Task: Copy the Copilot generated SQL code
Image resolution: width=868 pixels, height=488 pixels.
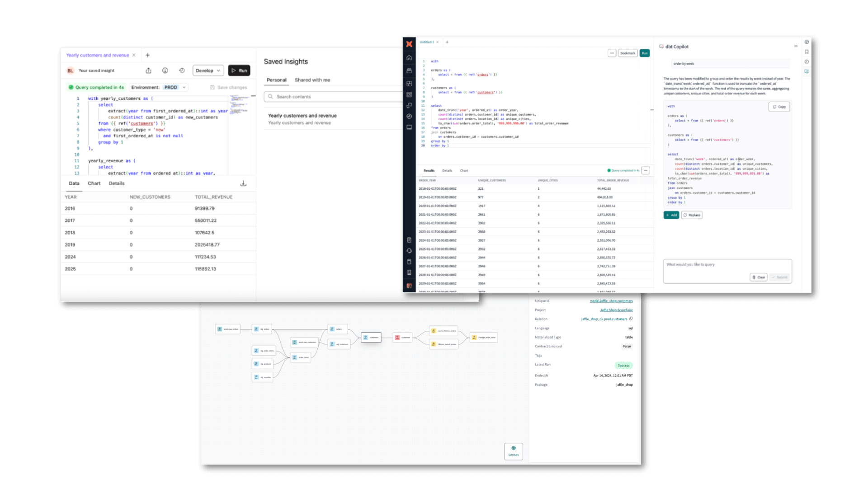Action: point(779,107)
